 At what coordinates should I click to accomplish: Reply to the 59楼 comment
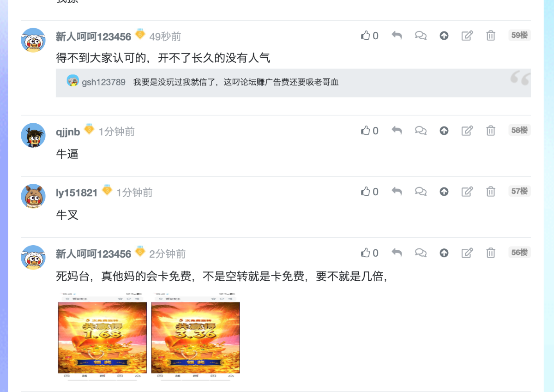click(x=397, y=36)
